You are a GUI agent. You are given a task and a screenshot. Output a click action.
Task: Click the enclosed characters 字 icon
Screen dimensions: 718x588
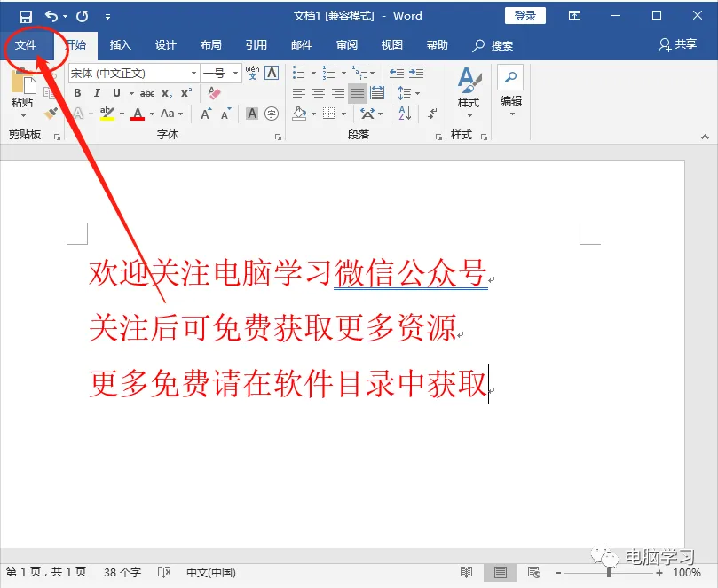pyautogui.click(x=272, y=113)
